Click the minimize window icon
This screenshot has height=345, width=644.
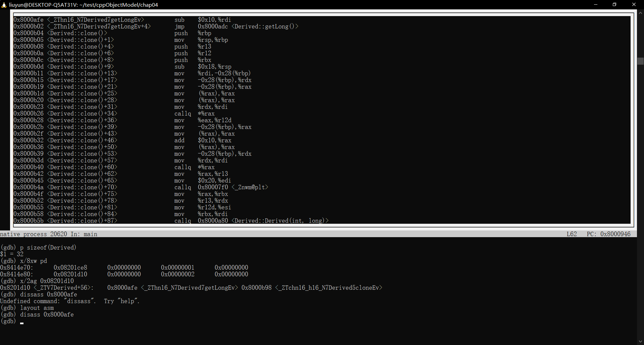(x=596, y=4)
